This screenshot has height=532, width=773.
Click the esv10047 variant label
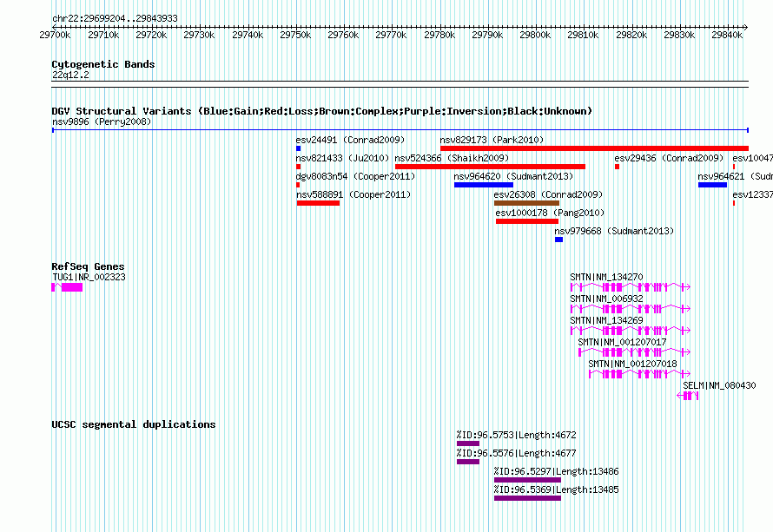(752, 158)
